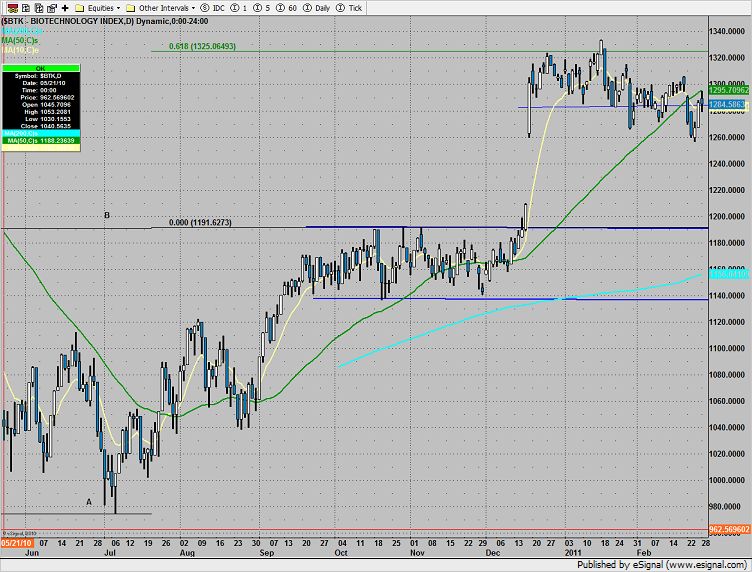This screenshot has width=752, height=572.
Task: Click the Date: 05/21/10 row in data window
Action: tap(41, 83)
